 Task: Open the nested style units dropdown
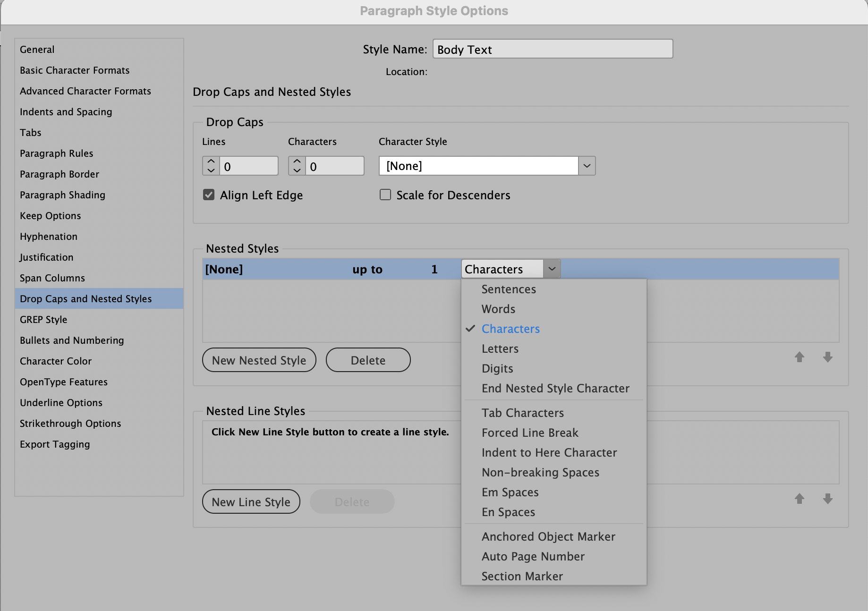click(x=551, y=269)
